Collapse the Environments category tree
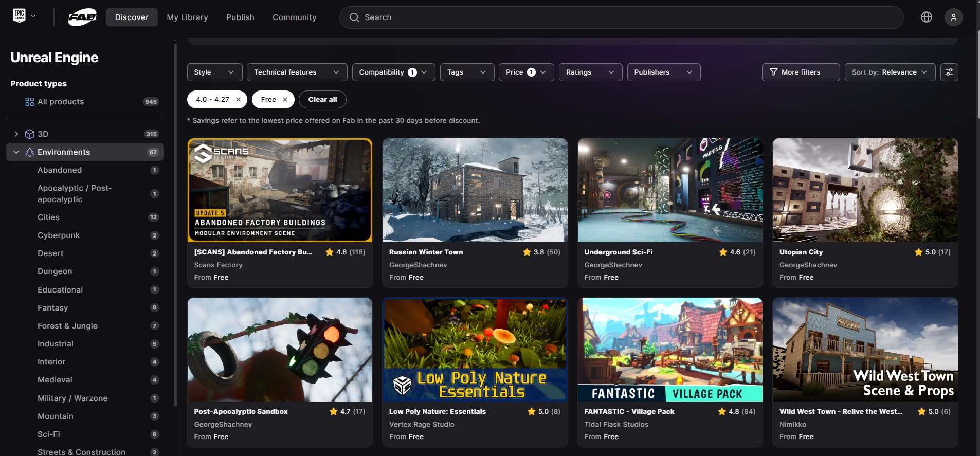The width and height of the screenshot is (980, 456). [16, 152]
